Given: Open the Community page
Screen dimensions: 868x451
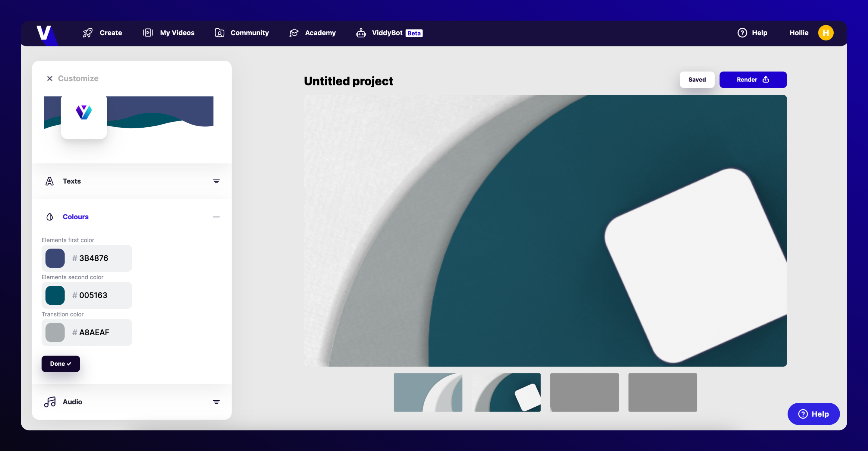Looking at the screenshot, I should click(242, 33).
